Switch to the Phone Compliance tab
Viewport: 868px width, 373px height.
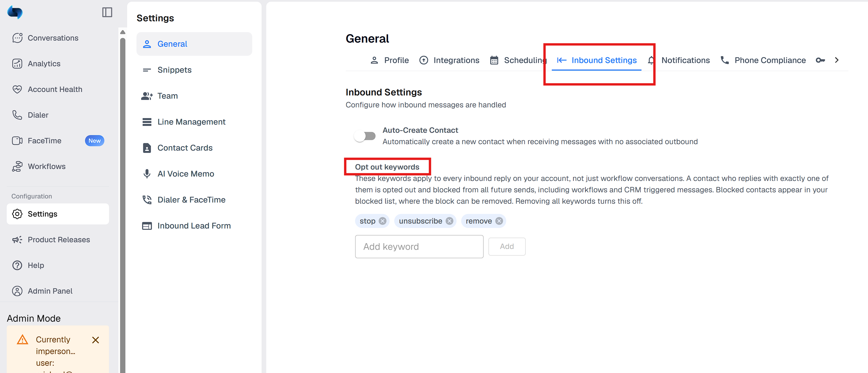[763, 60]
